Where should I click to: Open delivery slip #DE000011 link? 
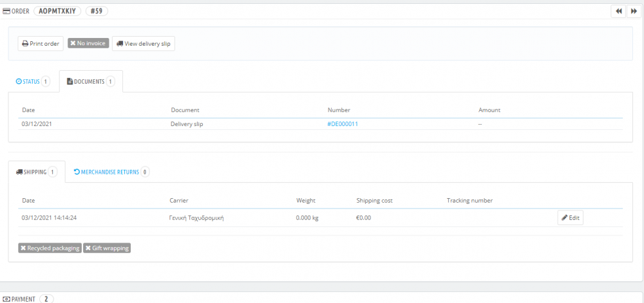pos(343,124)
